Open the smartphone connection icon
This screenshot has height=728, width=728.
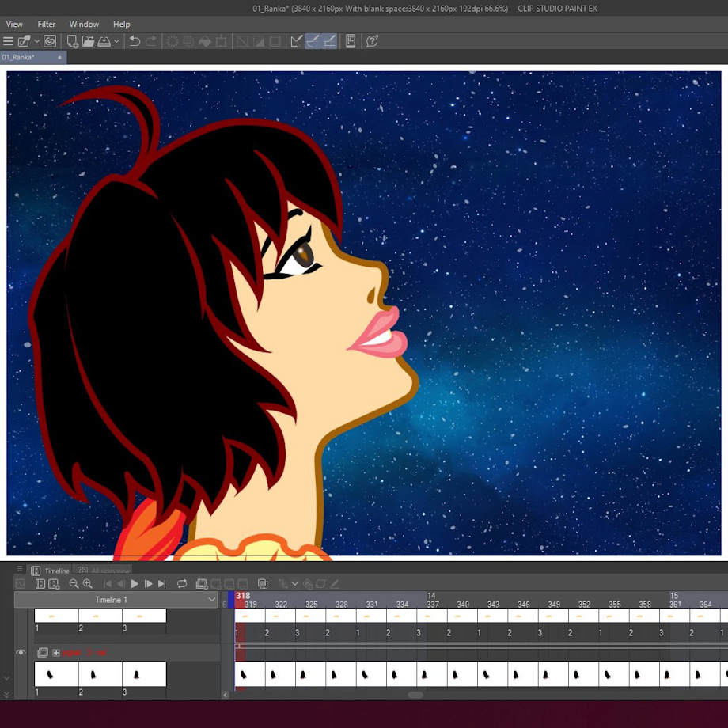coord(351,41)
